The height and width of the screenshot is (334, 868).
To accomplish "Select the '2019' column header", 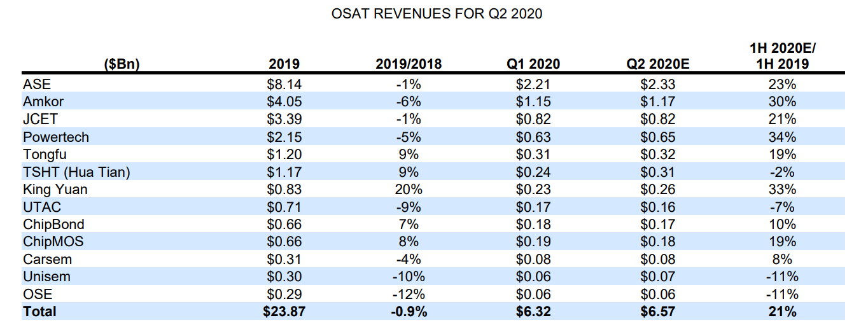I will (284, 64).
